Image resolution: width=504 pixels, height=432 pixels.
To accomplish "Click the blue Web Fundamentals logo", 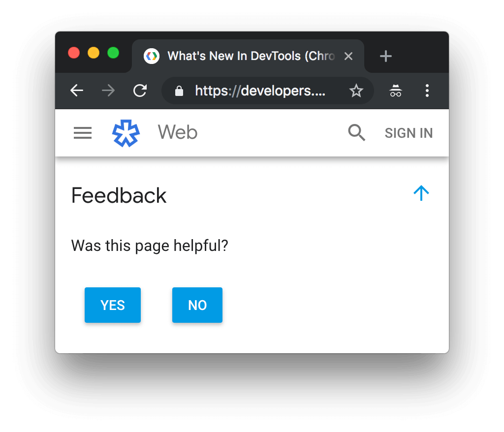I will (x=126, y=133).
